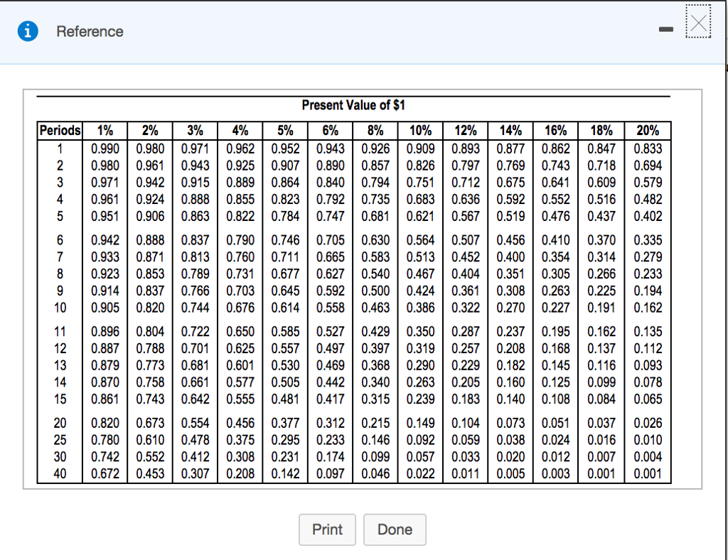
Task: Click the vertical scrollbar on right edge
Action: click(725, 284)
